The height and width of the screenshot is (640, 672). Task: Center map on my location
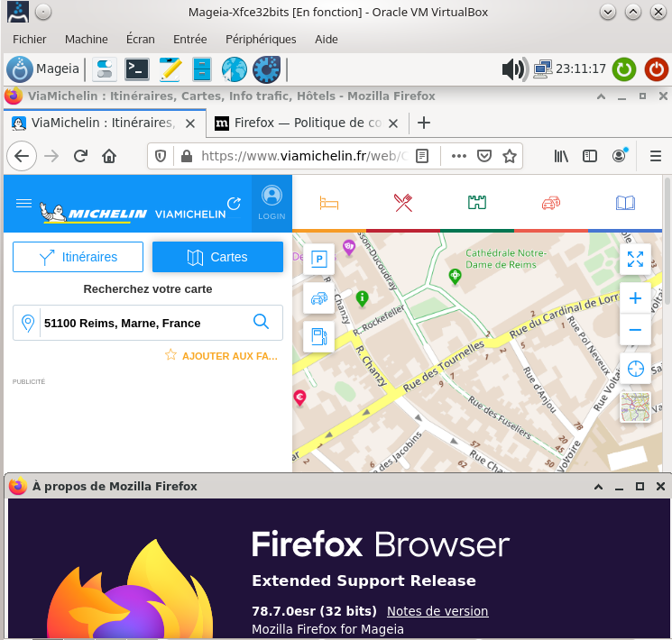point(635,369)
